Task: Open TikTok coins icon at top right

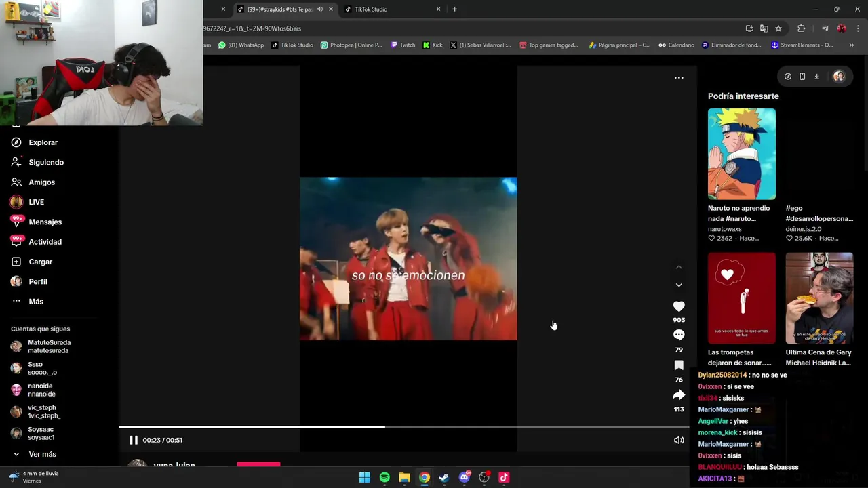Action: (787, 77)
